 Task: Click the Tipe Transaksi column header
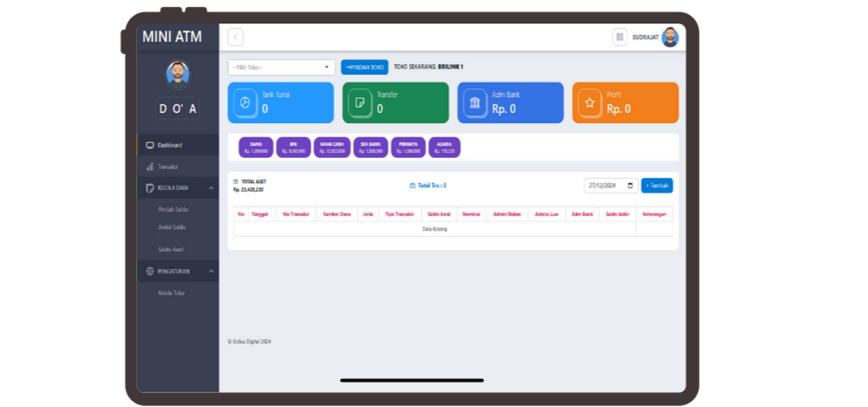pos(399,213)
